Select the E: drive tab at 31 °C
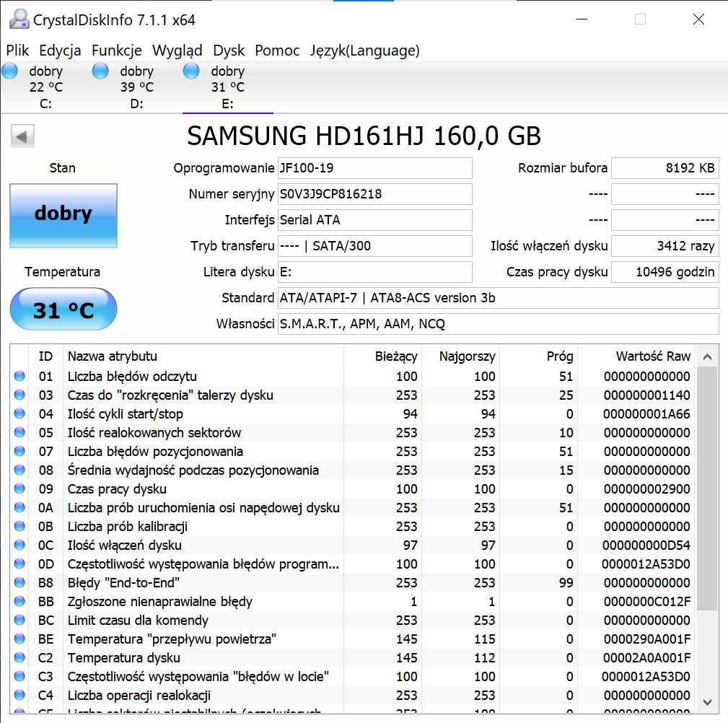The height and width of the screenshot is (723, 728). [227, 87]
